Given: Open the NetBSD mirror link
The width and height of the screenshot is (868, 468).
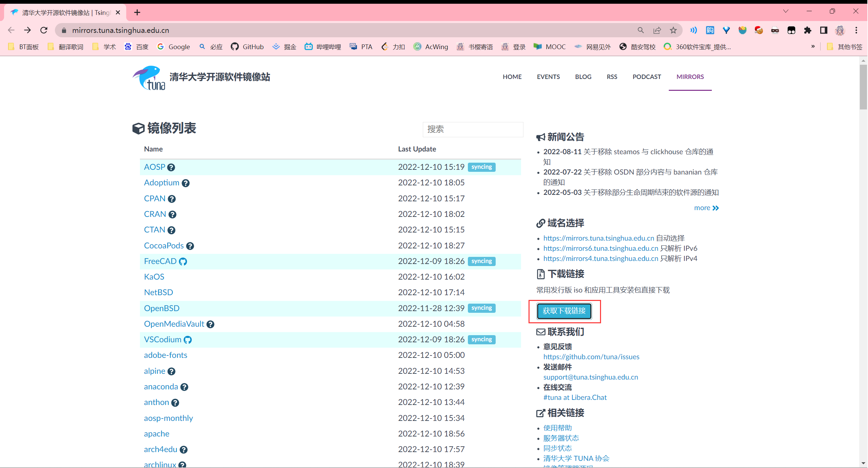Looking at the screenshot, I should 158,292.
